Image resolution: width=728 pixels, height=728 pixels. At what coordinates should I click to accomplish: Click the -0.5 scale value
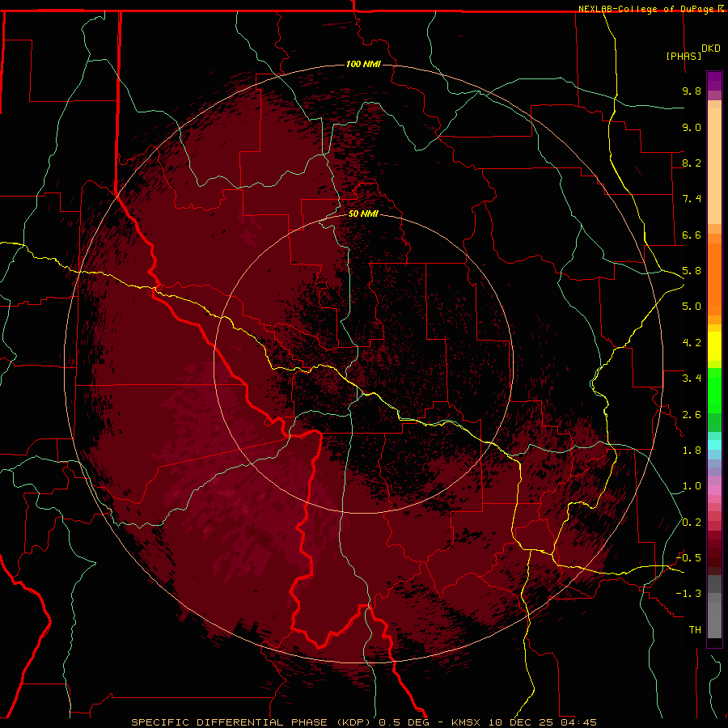(x=688, y=558)
